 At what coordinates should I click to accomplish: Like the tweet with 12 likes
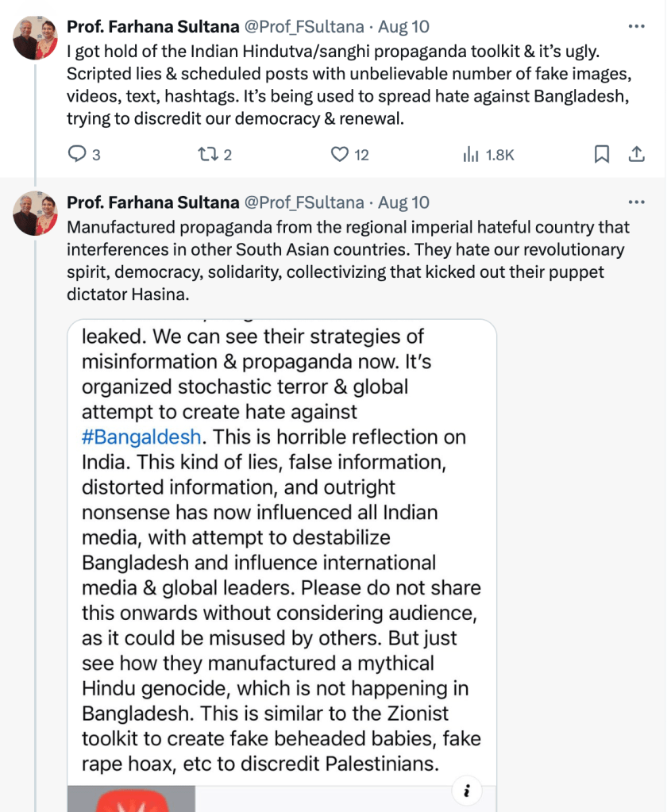tap(340, 154)
